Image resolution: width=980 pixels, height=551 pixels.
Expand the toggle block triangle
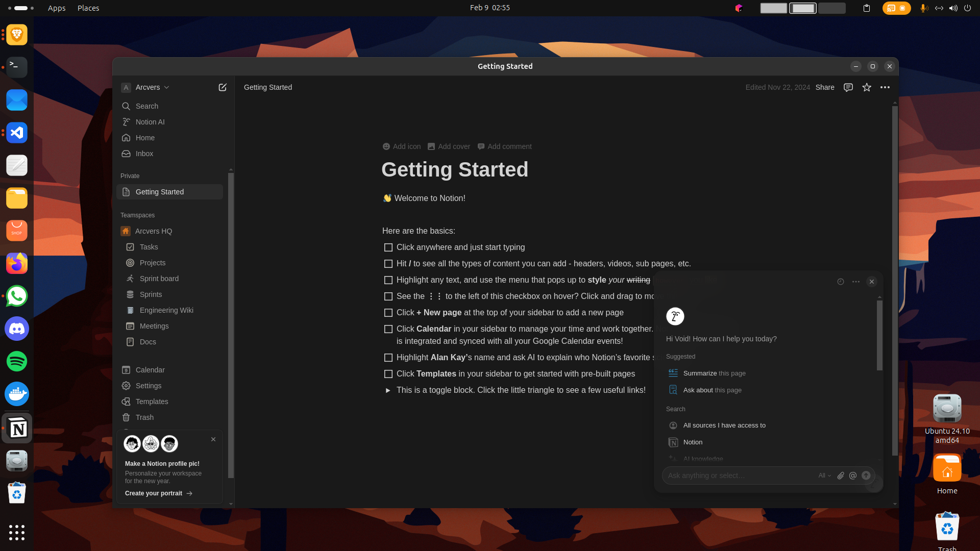[388, 390]
